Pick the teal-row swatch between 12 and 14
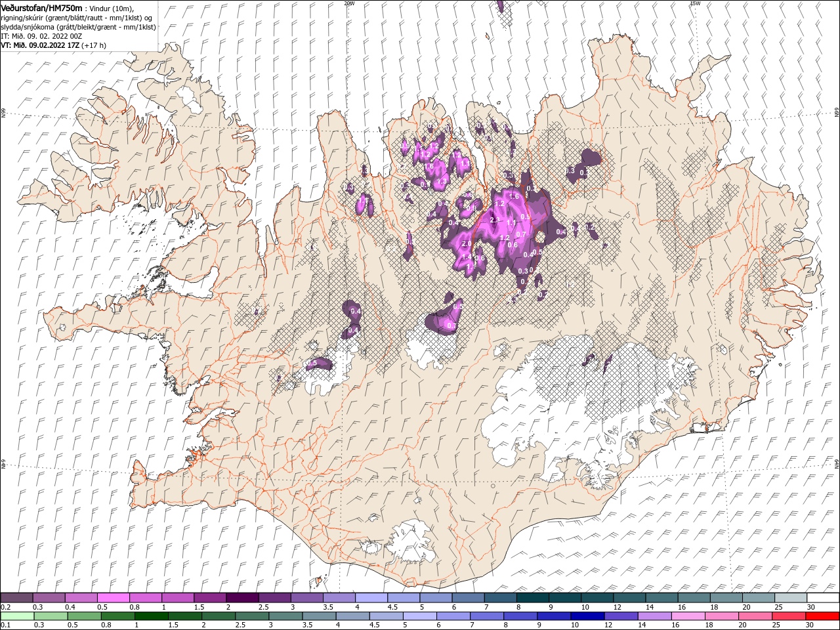 [629, 598]
